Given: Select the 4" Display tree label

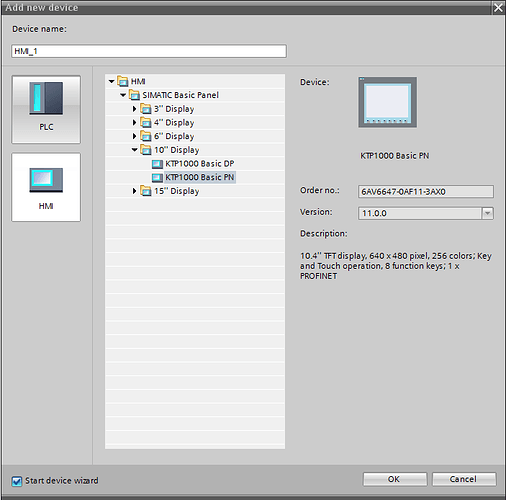Looking at the screenshot, I should click(174, 123).
